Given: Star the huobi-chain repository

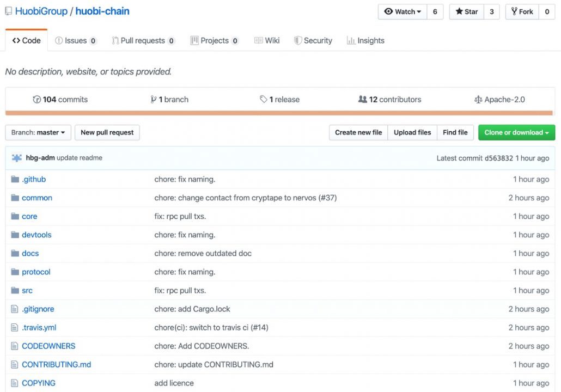Looking at the screenshot, I should (x=467, y=12).
